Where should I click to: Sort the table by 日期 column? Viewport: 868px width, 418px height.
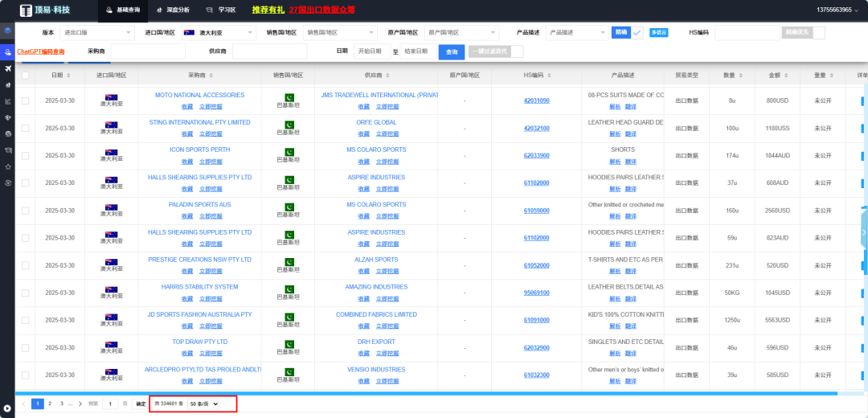coord(68,76)
